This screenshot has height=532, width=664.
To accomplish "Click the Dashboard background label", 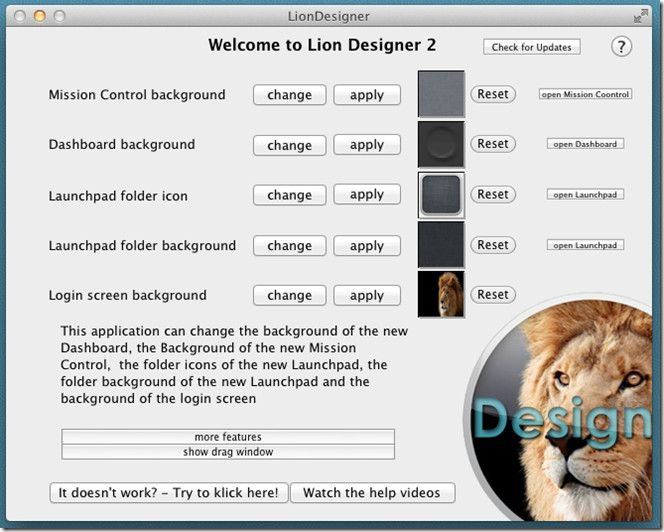I will click(122, 144).
